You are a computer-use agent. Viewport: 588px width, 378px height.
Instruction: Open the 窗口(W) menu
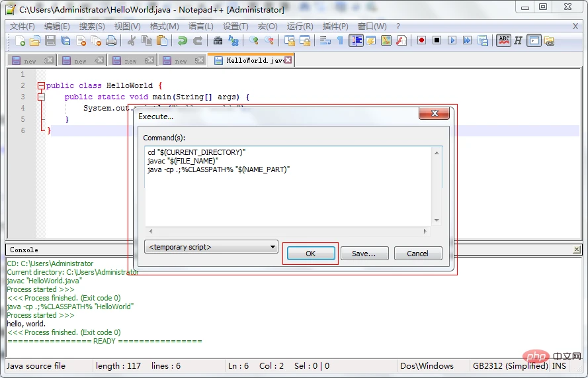coord(372,26)
